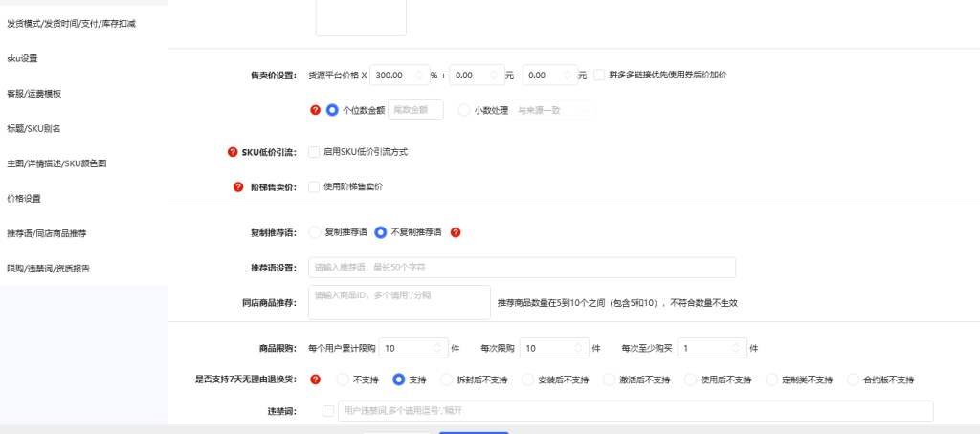Adjust stepper for 每次限购 quantity
This screenshot has height=434, width=980.
click(x=579, y=348)
